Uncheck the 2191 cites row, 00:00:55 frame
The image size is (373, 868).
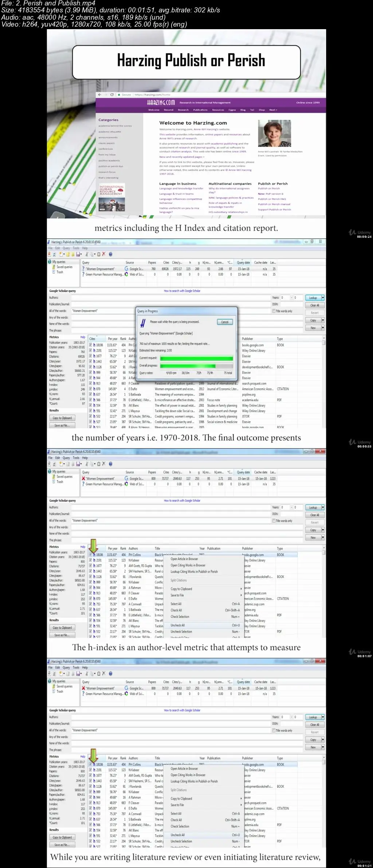91,350
